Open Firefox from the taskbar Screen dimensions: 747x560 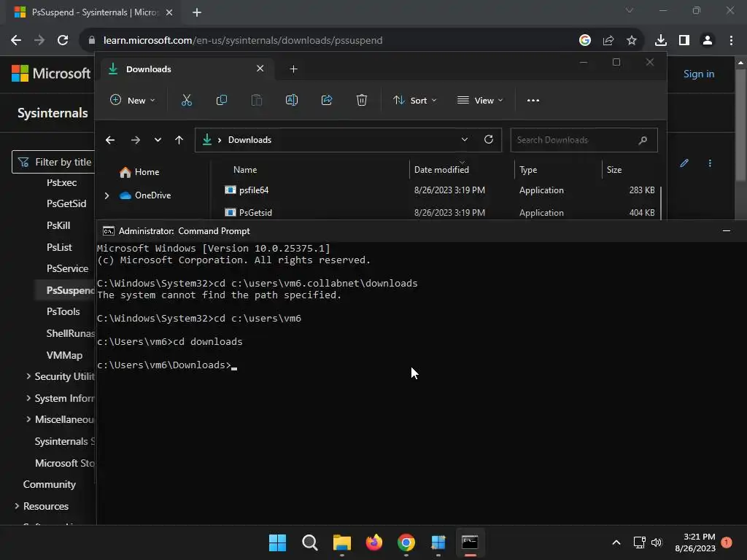(374, 542)
